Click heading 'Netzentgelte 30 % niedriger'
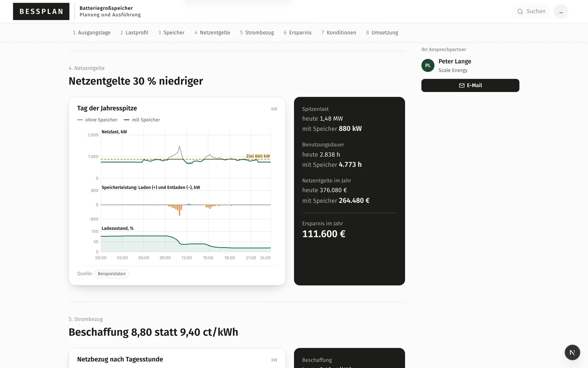Image resolution: width=588 pixels, height=368 pixels. coord(136,81)
